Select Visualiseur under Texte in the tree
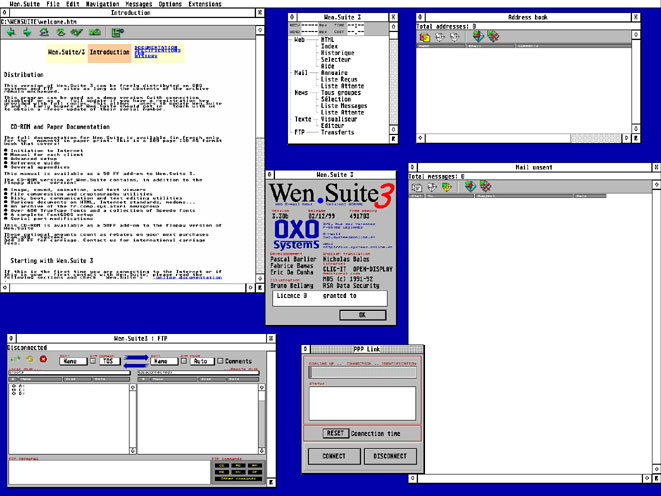Image resolution: width=661 pixels, height=496 pixels. tap(339, 119)
